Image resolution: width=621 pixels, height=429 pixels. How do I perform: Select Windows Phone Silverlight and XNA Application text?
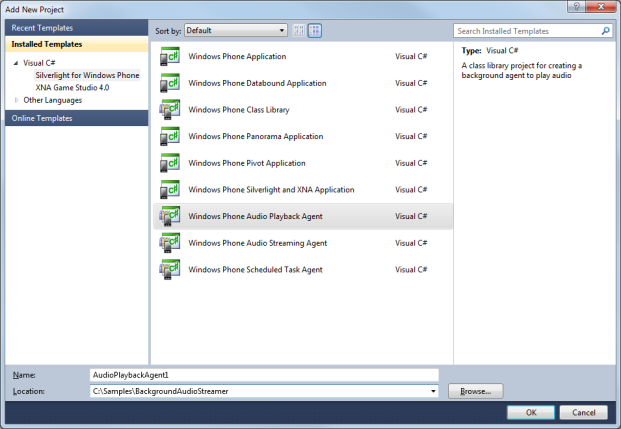click(271, 190)
